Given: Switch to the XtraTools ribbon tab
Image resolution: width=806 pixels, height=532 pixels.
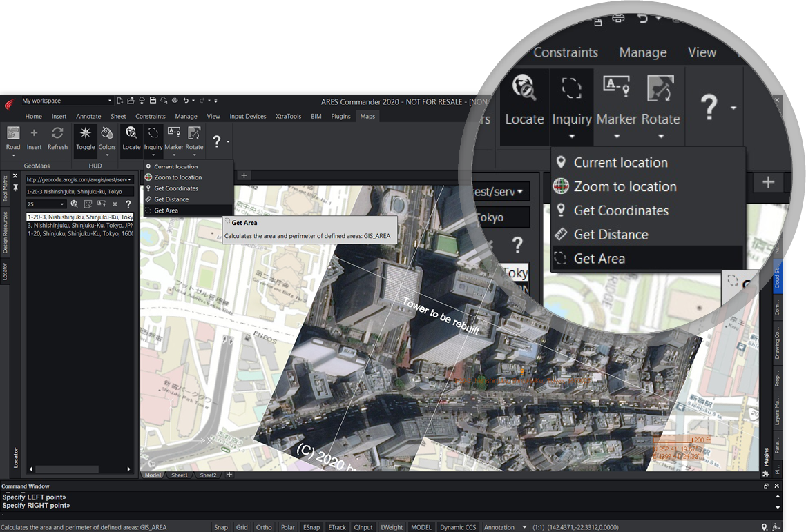Looking at the screenshot, I should click(288, 117).
